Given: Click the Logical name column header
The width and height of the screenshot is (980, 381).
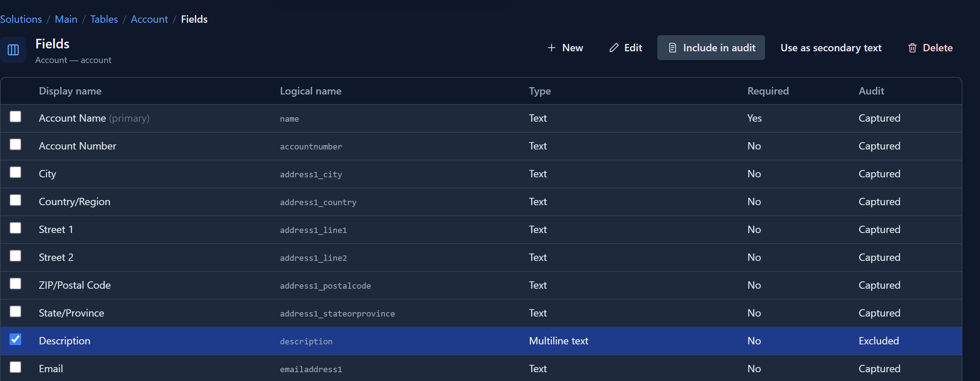Looking at the screenshot, I should [x=310, y=91].
